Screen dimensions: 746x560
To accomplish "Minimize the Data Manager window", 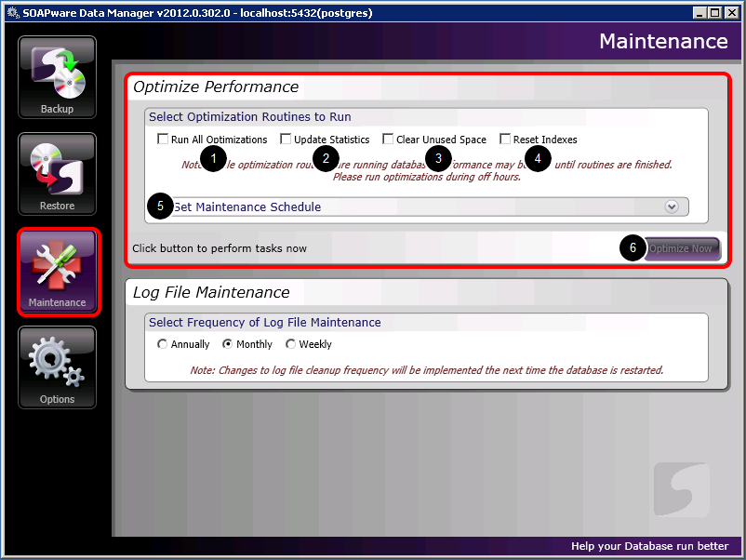I will (699, 13).
